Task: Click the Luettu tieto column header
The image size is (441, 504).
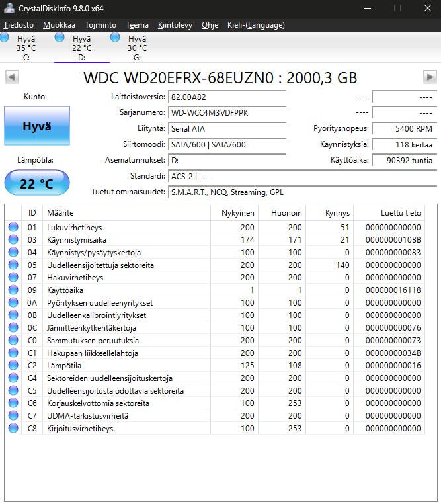Action: pyautogui.click(x=389, y=213)
